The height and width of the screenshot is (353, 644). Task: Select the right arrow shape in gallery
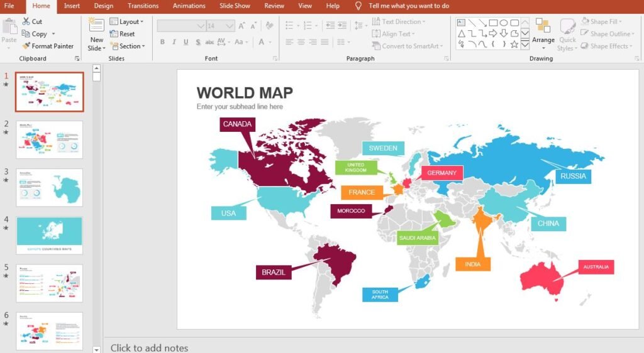pyautogui.click(x=493, y=33)
